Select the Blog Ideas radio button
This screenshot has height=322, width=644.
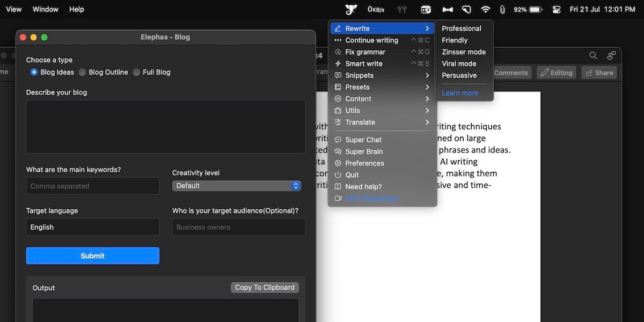(34, 72)
